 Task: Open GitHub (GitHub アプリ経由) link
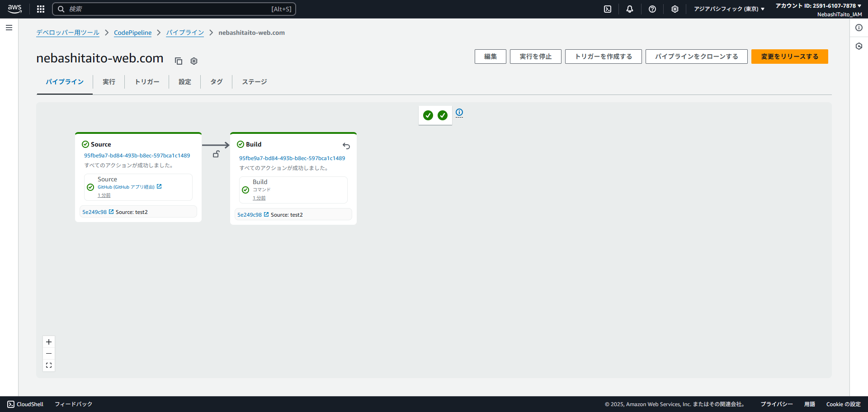(129, 187)
